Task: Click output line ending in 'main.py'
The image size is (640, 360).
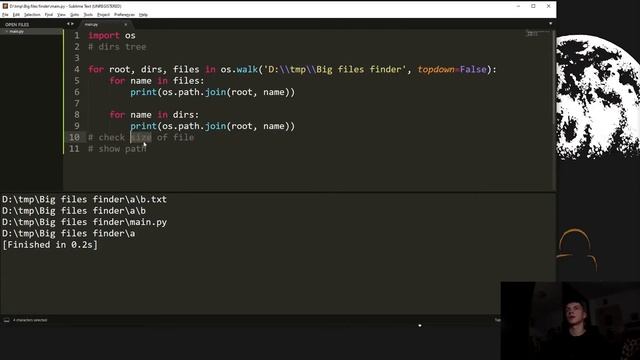Action: [84, 222]
